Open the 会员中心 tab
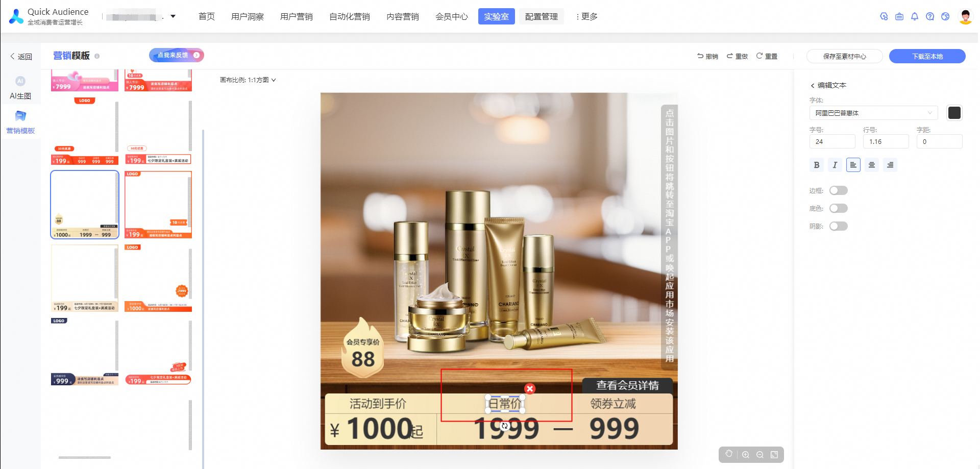 (x=452, y=16)
